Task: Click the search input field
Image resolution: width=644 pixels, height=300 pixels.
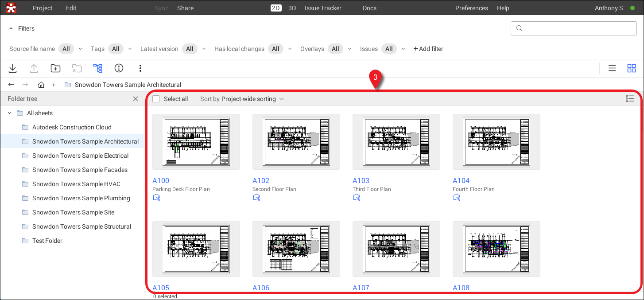Action: [576, 28]
